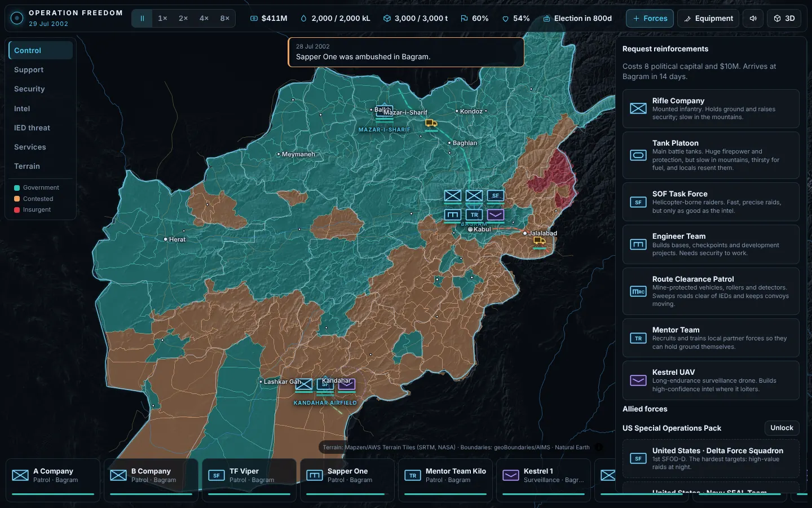Select B Company unit card

point(151,480)
